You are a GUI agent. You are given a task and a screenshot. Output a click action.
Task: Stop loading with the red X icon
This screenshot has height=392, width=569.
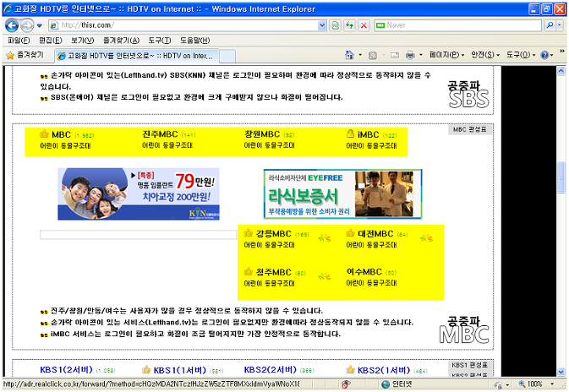click(364, 25)
